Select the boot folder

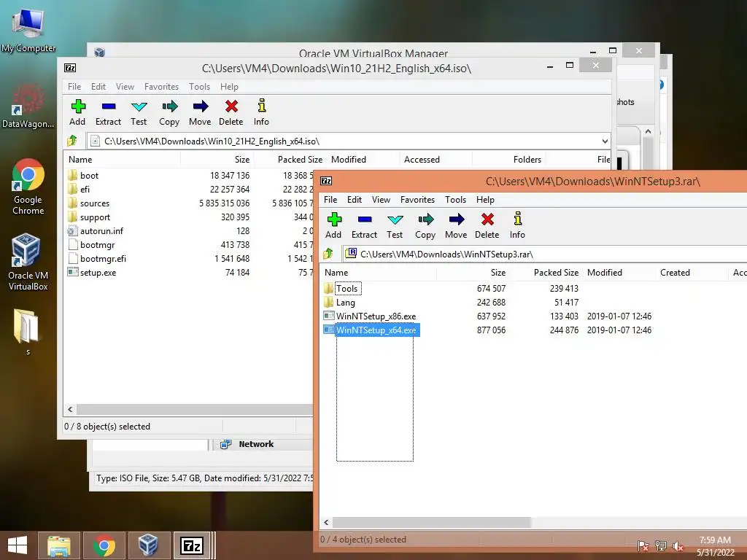[83, 175]
